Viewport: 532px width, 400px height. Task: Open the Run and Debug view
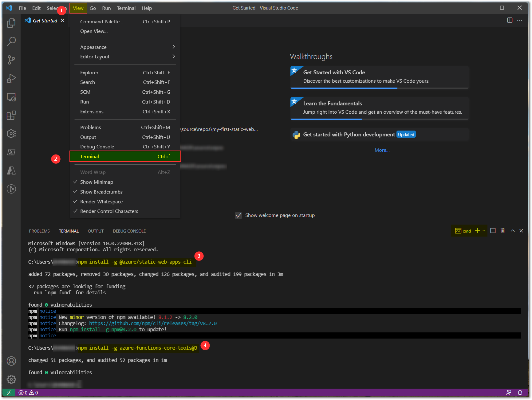(11, 78)
